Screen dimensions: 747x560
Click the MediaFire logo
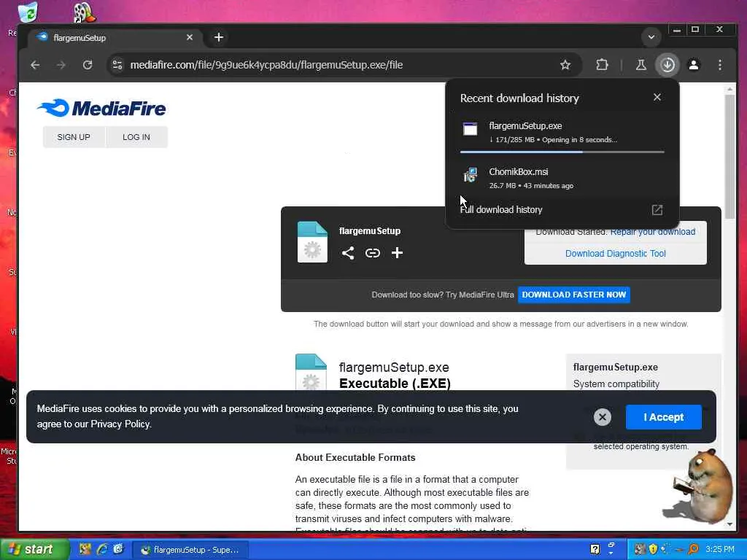click(102, 108)
